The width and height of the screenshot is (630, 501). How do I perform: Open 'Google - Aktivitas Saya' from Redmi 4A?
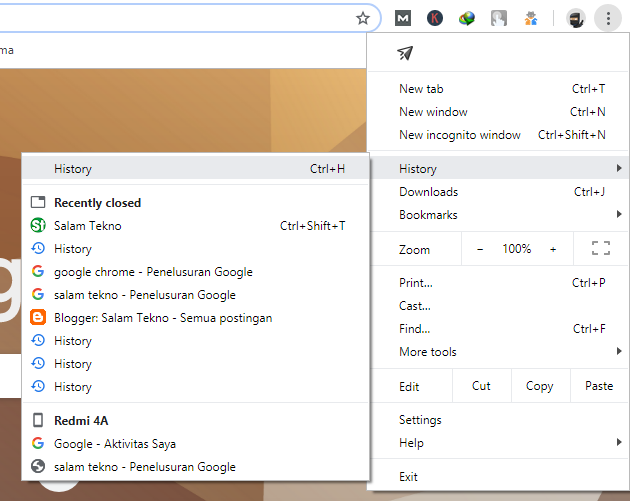point(196,444)
